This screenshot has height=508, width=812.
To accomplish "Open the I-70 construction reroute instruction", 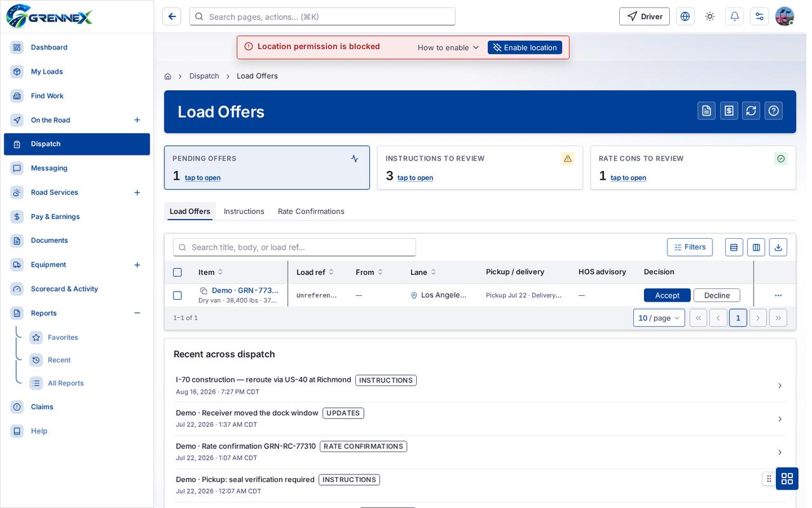I will (x=480, y=385).
